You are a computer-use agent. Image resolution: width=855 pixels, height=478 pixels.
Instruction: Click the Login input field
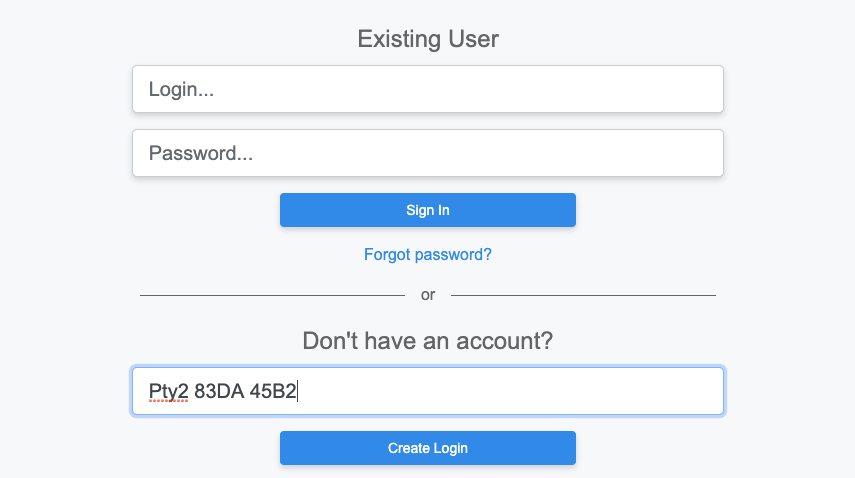[x=427, y=89]
